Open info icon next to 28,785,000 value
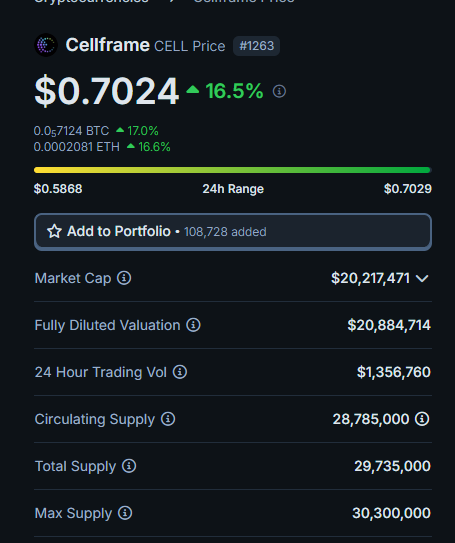Image resolution: width=455 pixels, height=543 pixels. 422,419
